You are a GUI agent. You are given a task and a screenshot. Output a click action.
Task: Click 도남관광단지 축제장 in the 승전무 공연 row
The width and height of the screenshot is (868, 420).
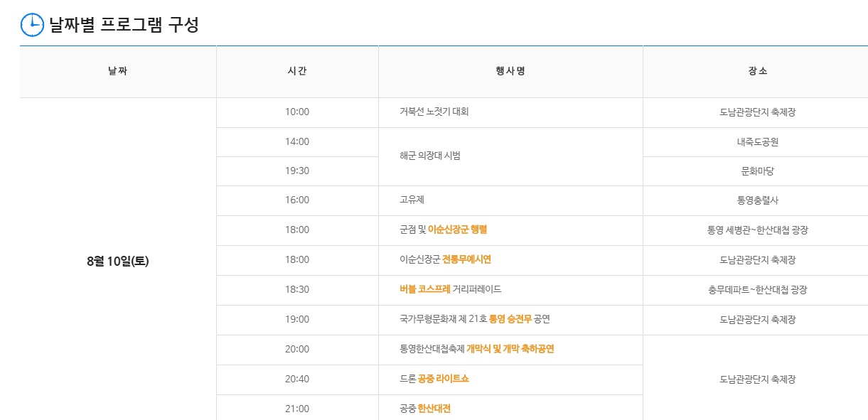[758, 320]
